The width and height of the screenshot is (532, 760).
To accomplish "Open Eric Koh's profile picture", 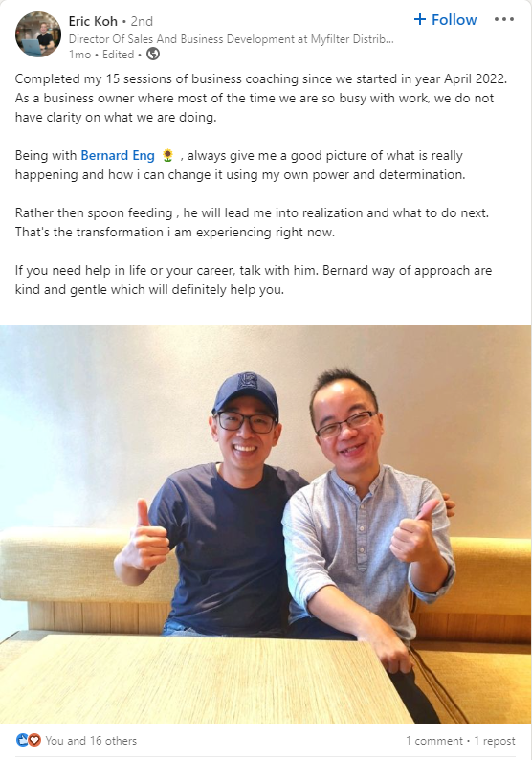I will 38,34.
